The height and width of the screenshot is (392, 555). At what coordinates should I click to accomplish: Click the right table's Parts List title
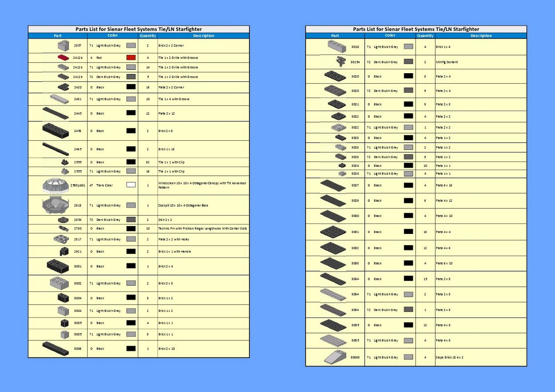[x=416, y=29]
